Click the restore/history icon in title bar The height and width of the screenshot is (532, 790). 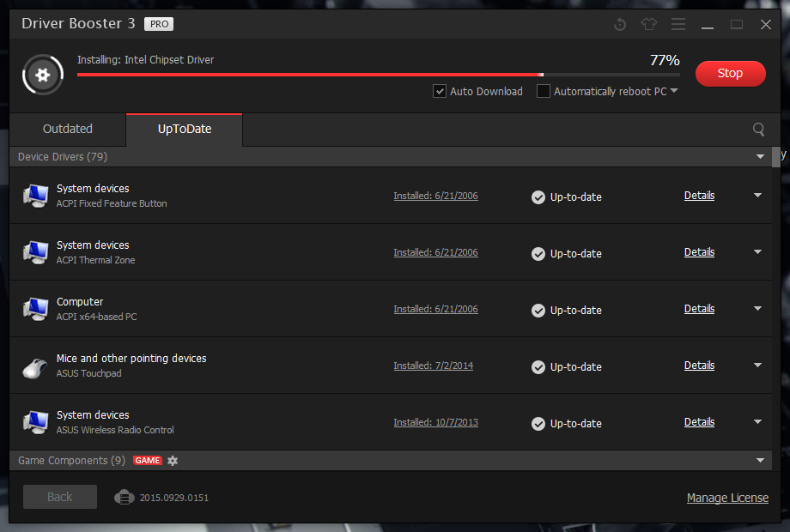point(620,24)
